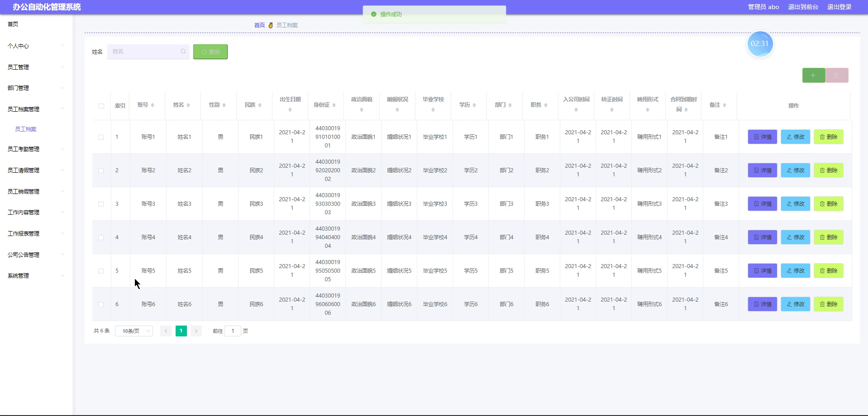Go to next page arrow in pagination
This screenshot has width=868, height=416.
tap(196, 331)
